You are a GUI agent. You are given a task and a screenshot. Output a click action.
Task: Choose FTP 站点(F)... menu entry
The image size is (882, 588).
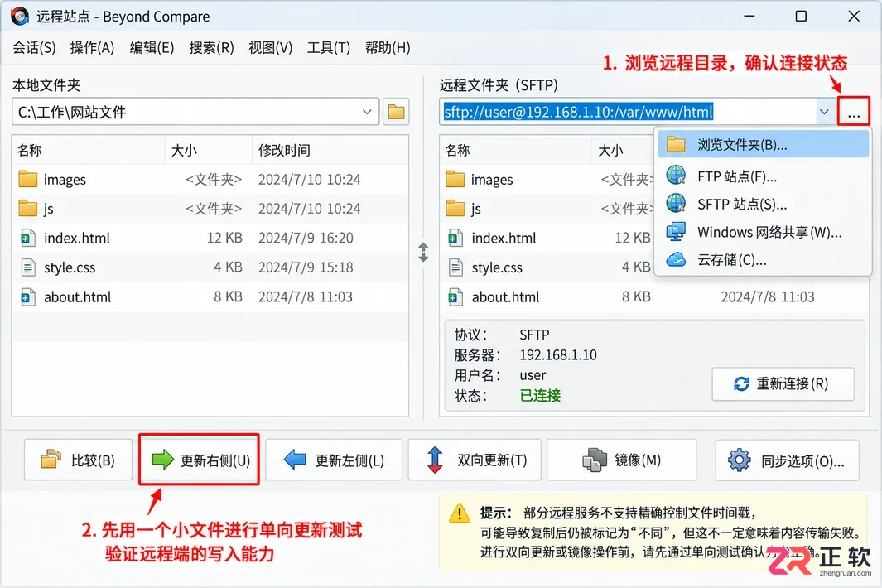coord(764,176)
